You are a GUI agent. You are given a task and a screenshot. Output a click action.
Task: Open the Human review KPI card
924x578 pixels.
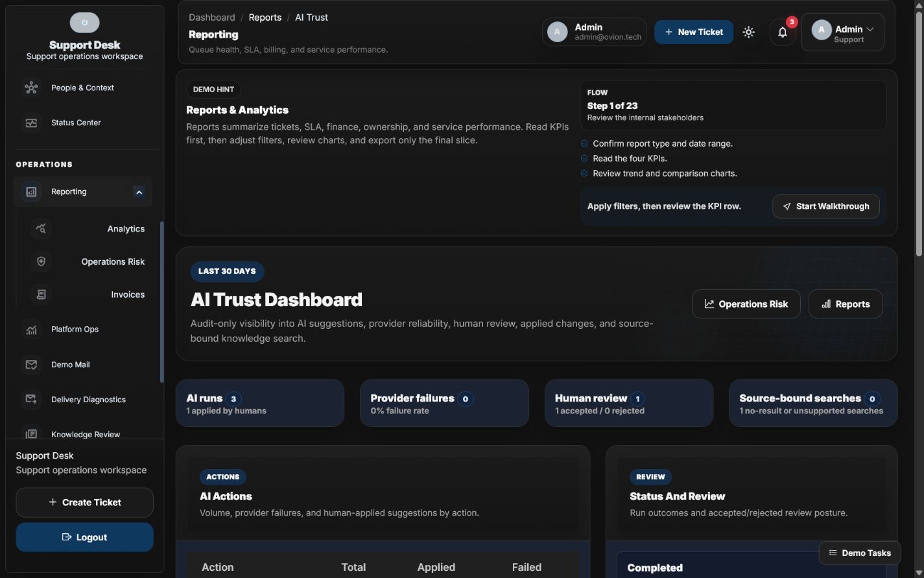(629, 403)
